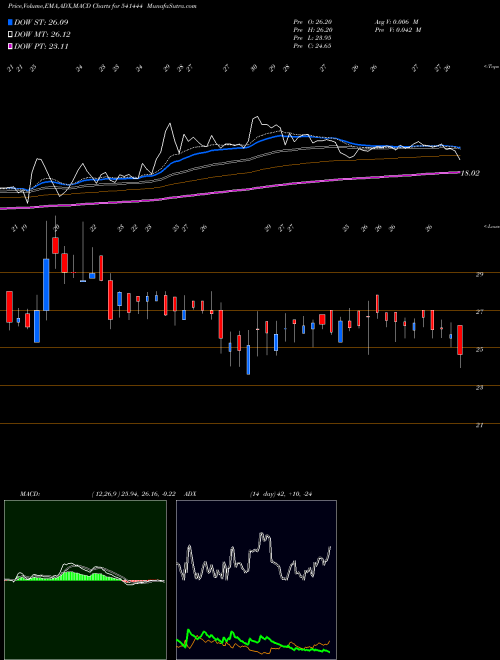
Task: Click the '<Lows' label at the right edge
Action: pyautogui.click(x=492, y=226)
